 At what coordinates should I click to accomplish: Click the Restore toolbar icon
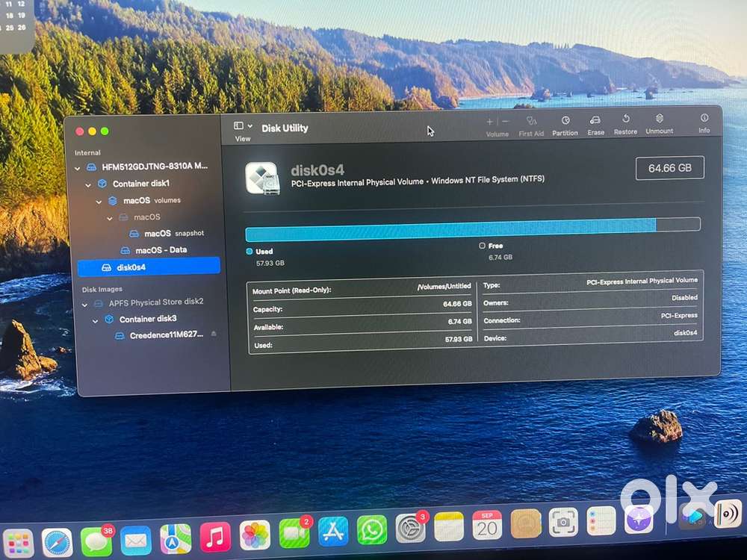point(625,119)
